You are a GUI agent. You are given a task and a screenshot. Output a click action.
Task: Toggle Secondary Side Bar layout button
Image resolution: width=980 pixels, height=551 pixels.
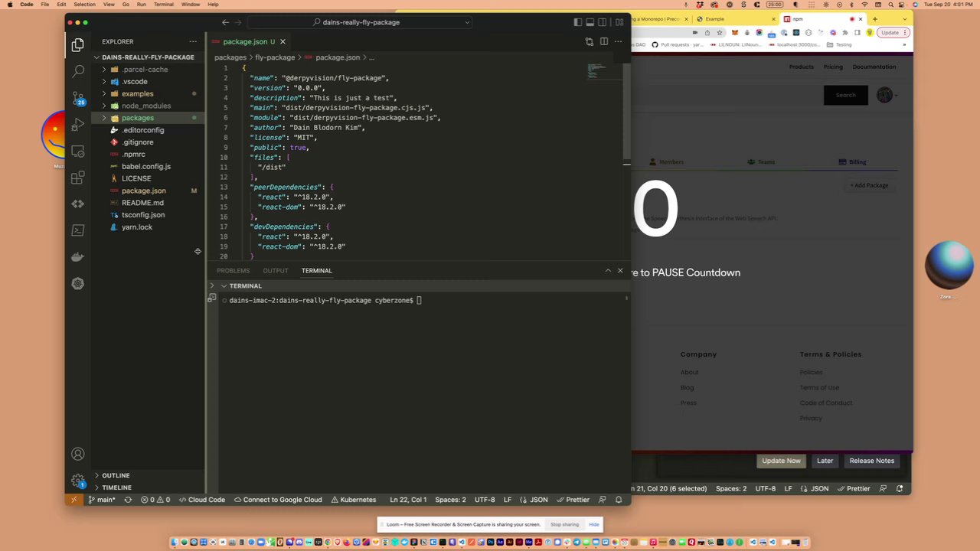(603, 22)
